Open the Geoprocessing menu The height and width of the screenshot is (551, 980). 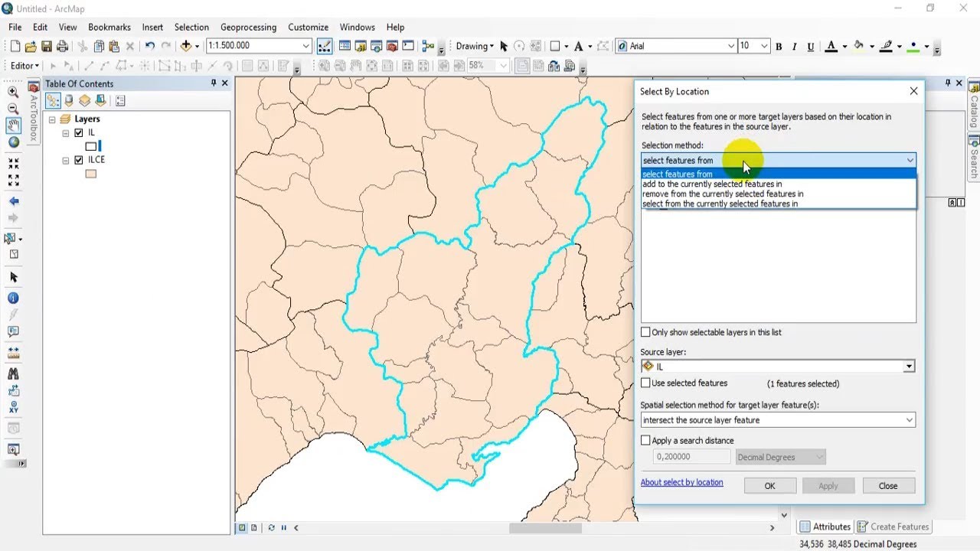coord(248,28)
